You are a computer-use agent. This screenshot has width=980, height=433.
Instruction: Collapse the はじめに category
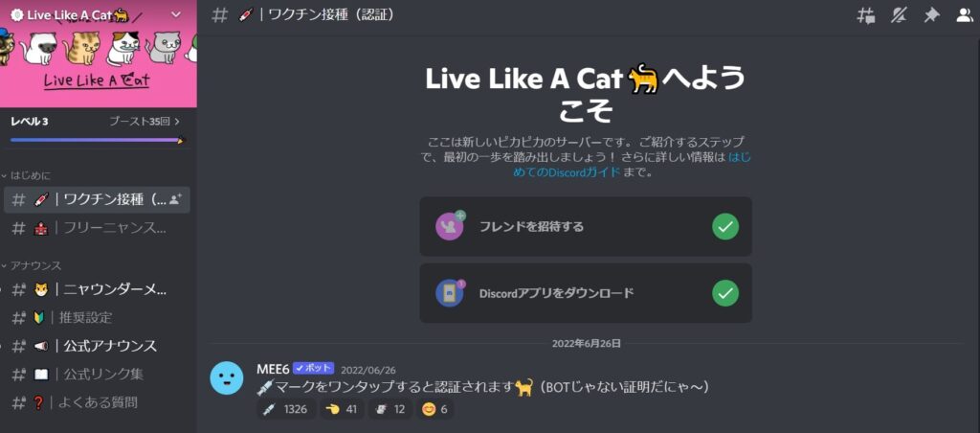coord(26,176)
